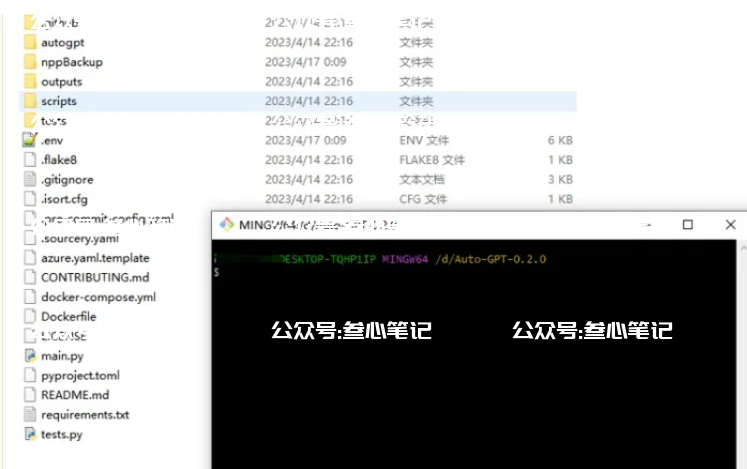Click the main.py Python file icon
The width and height of the screenshot is (747, 469).
(x=30, y=355)
